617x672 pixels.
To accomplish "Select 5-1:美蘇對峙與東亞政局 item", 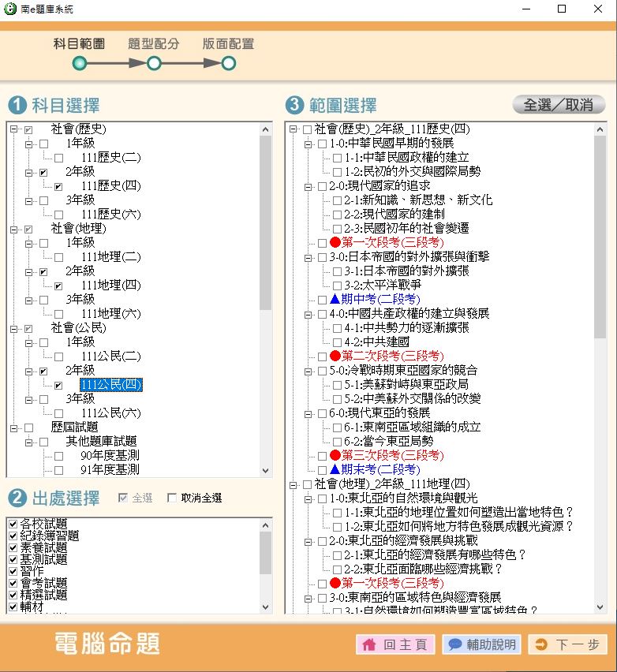I will click(x=406, y=384).
